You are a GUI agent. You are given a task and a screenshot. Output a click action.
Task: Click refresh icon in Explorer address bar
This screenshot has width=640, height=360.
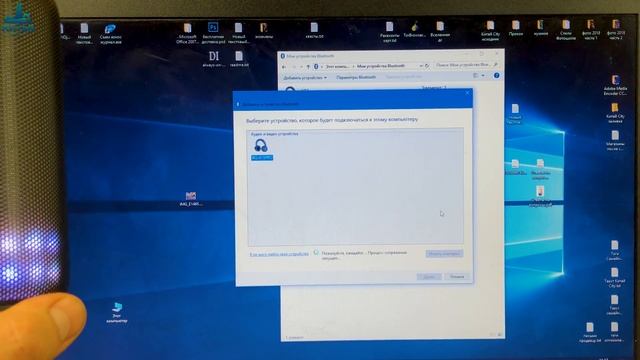[427, 66]
